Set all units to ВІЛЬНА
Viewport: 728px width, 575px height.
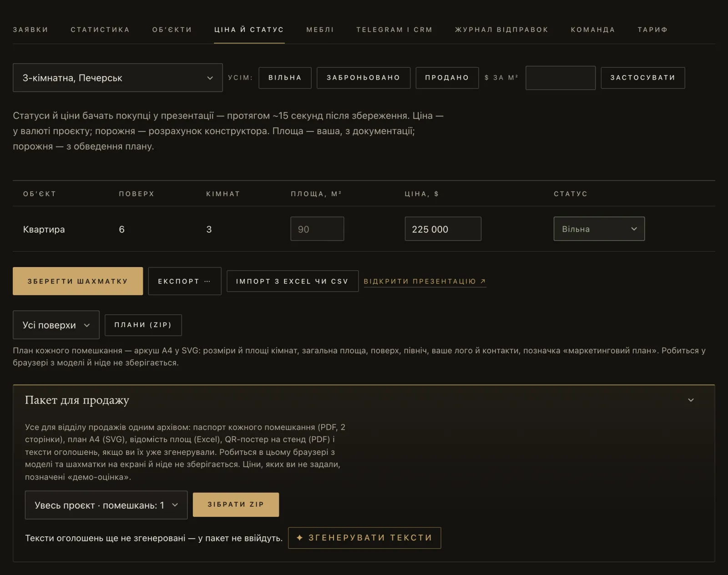click(x=285, y=78)
